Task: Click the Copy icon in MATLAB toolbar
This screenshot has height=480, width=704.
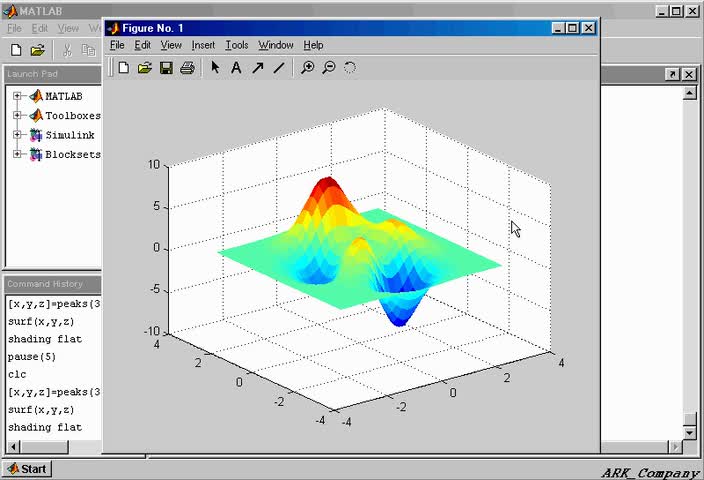Action: 88,50
